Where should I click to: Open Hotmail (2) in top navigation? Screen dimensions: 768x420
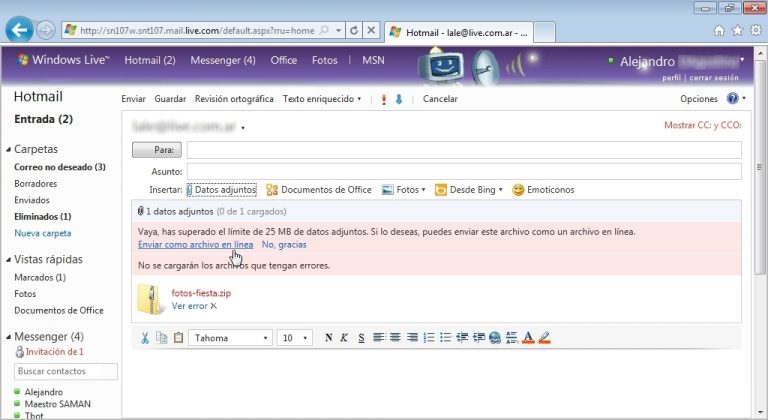(150, 60)
